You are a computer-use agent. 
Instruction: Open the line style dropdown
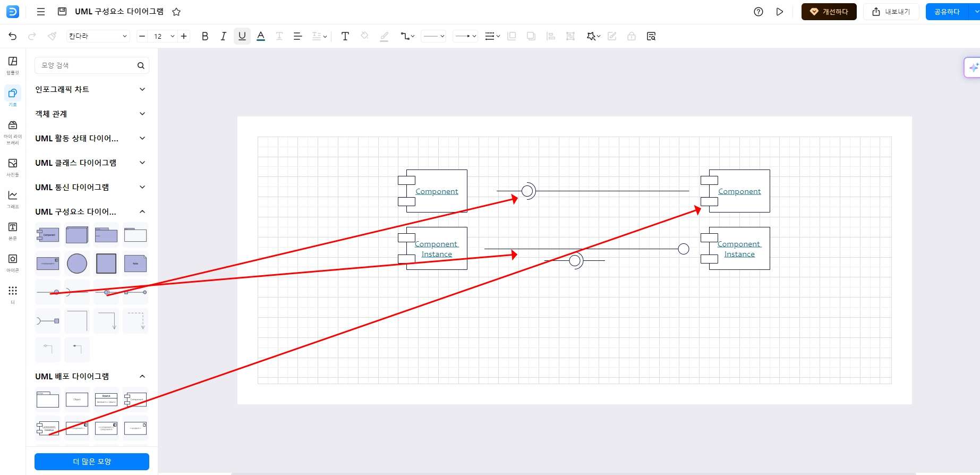coord(433,36)
